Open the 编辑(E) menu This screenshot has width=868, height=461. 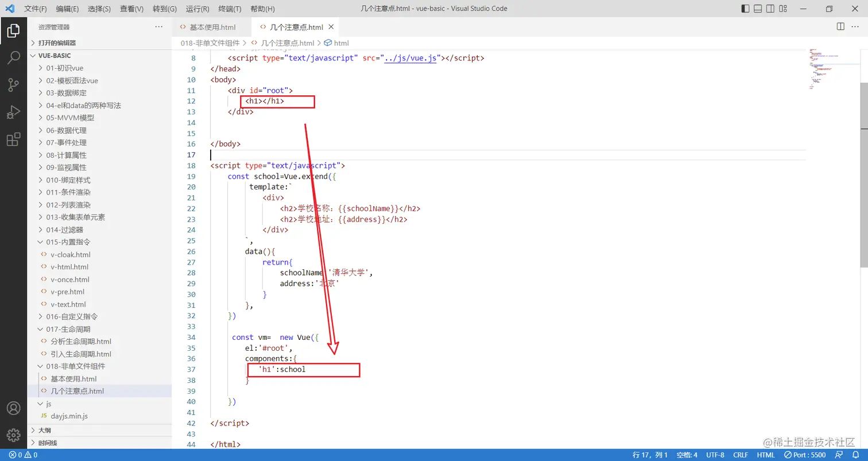click(68, 9)
